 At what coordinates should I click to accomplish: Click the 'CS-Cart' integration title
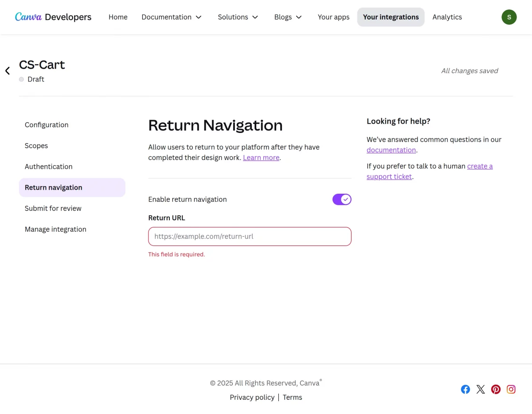pyautogui.click(x=42, y=65)
